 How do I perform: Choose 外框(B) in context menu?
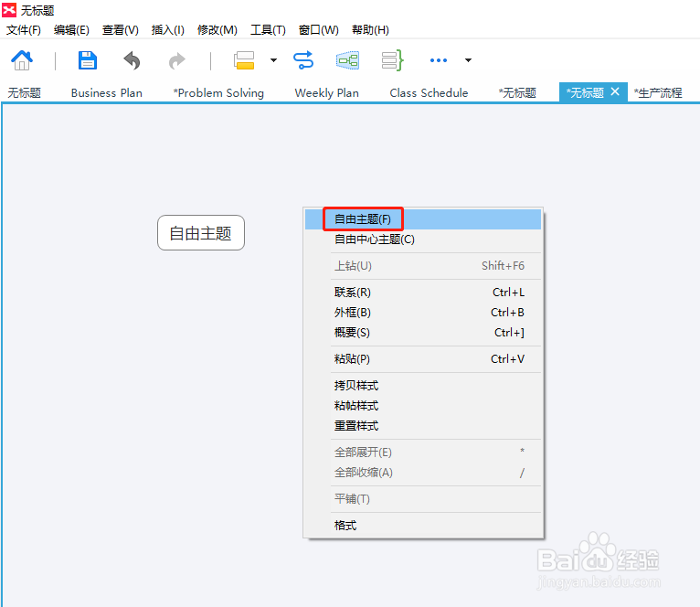click(x=423, y=313)
